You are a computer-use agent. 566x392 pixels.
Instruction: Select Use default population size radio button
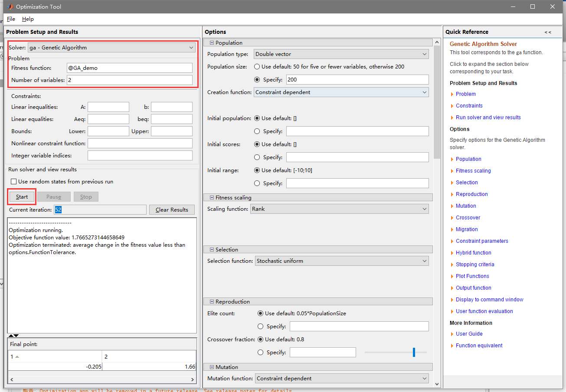pyautogui.click(x=257, y=67)
